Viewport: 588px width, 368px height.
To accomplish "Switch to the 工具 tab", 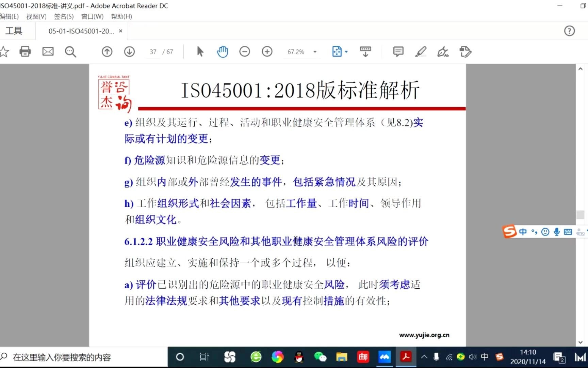I will (14, 31).
